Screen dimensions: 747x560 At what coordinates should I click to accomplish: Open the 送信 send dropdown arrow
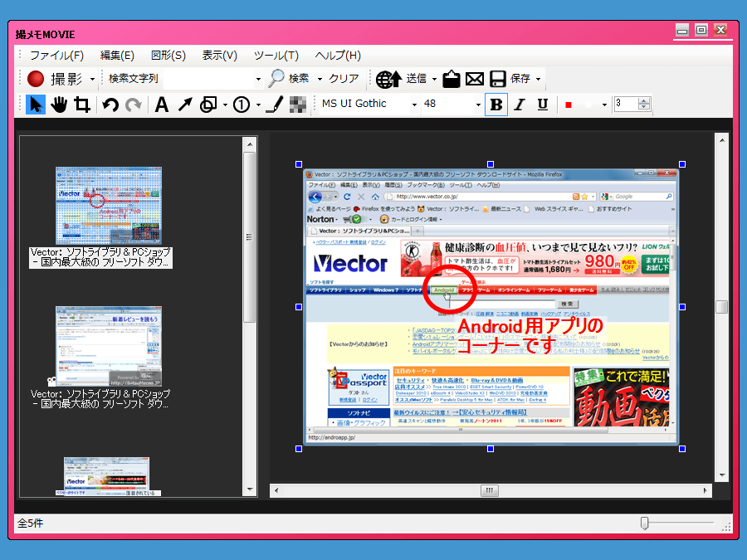click(434, 79)
